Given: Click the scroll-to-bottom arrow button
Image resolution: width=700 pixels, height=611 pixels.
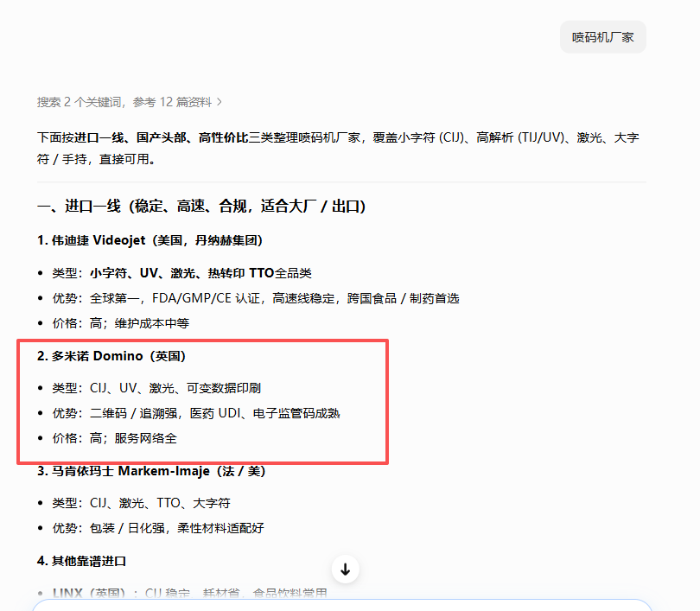Looking at the screenshot, I should click(x=345, y=570).
